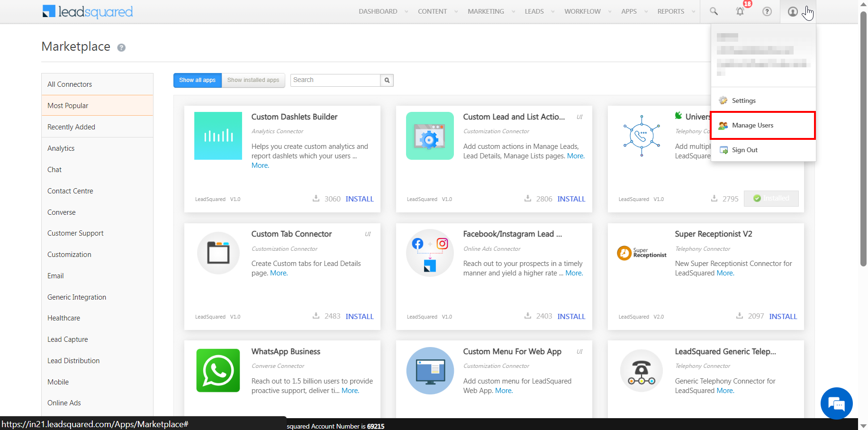Click in the Search apps field
Screen dimensions: 868x430
(x=335, y=80)
